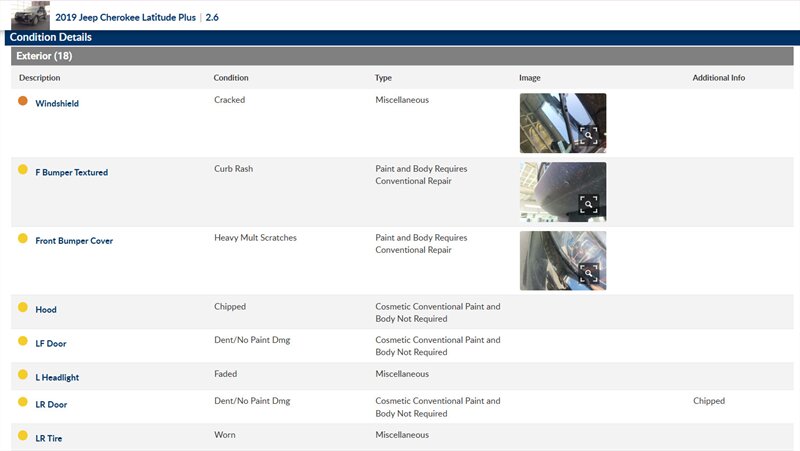
Task: Select 'Chipped' in the LR Door Additional Info
Action: [709, 401]
